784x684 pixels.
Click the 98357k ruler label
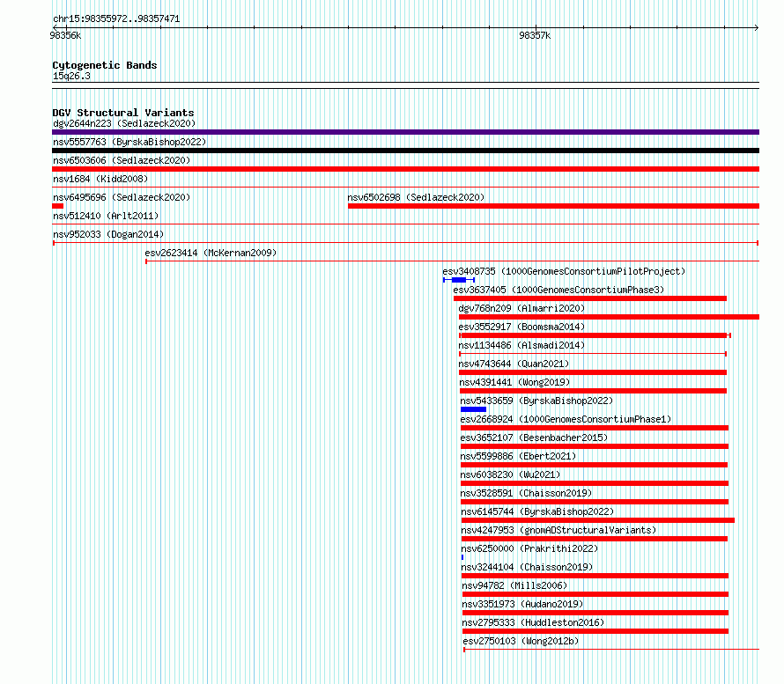(x=535, y=35)
